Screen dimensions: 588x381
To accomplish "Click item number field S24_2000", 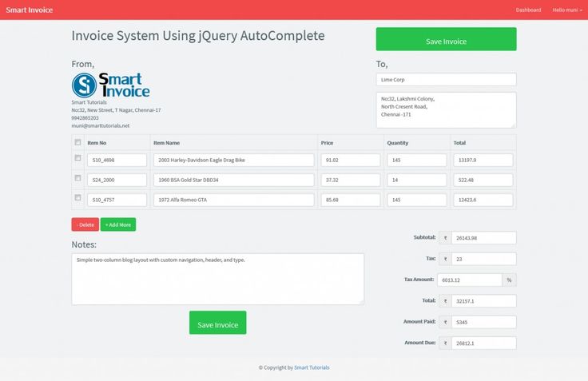I will [117, 180].
